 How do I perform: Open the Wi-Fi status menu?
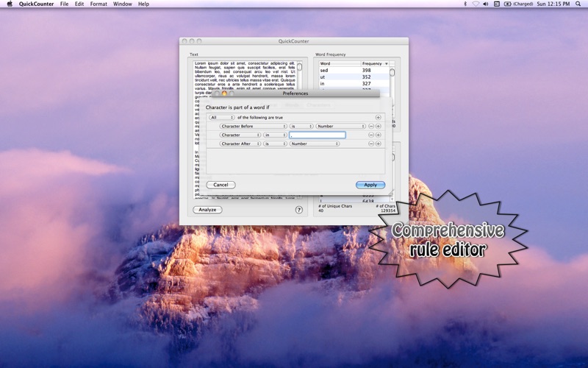pos(476,4)
